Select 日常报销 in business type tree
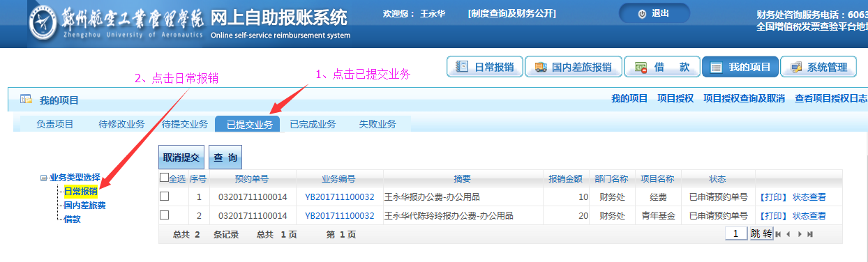Viewport: 868px width, 262px height. 80,192
